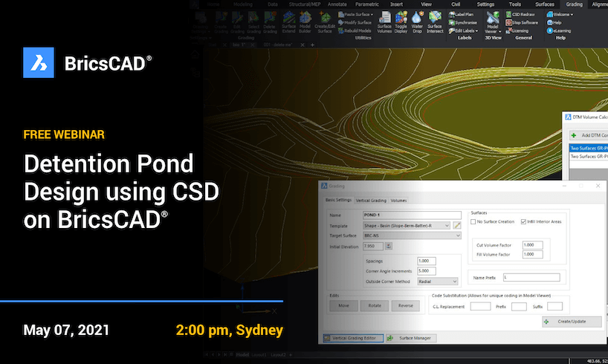
Task: Start the Water Drop tool
Action: pos(417,22)
